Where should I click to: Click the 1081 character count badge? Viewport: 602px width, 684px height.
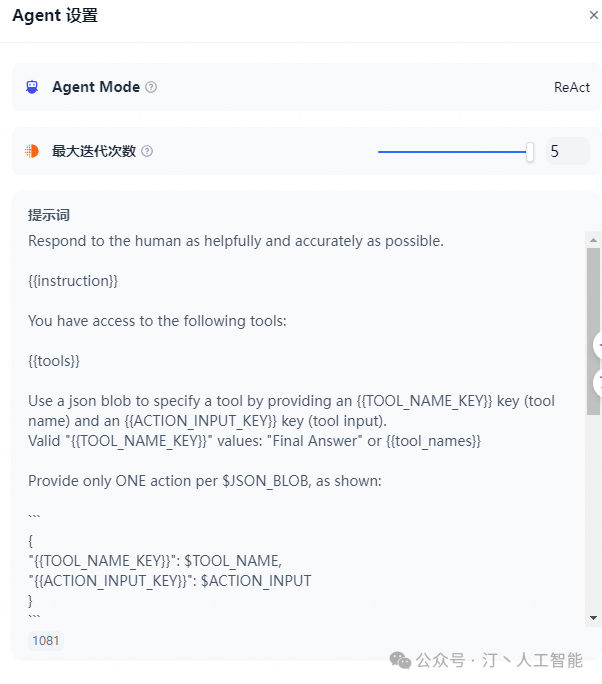pyautogui.click(x=46, y=640)
